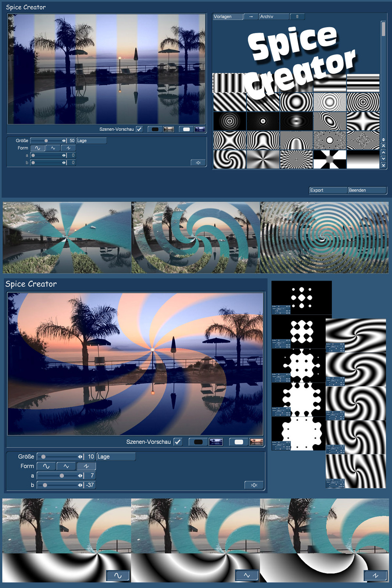
Task: Select triangle wave Form button in upper window
Action: [x=53, y=148]
